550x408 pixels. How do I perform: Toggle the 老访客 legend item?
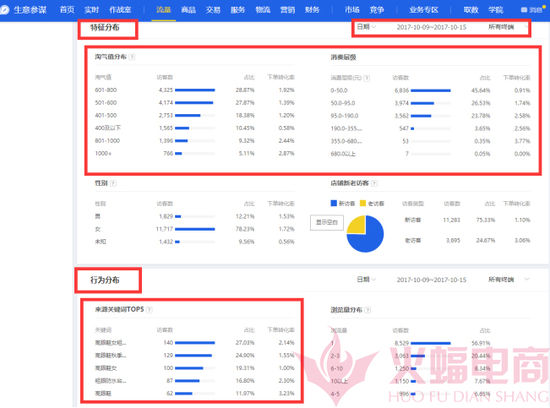point(372,203)
